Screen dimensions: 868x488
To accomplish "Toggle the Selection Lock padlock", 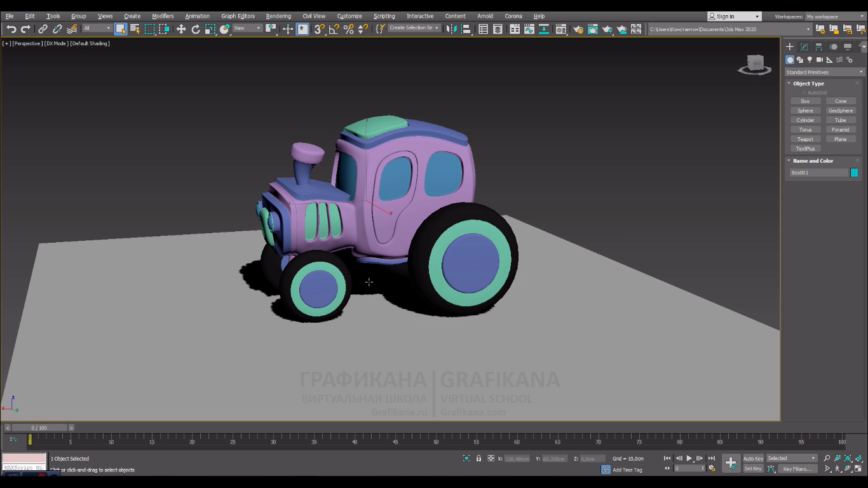I will 478,458.
